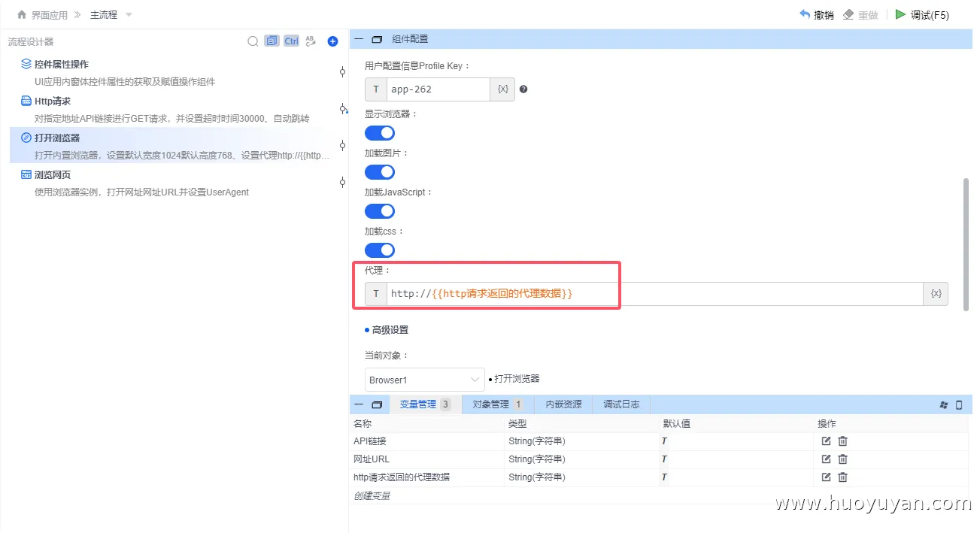Switch to the 内嵌资源 tab
Viewport: 980px width, 533px height.
564,404
